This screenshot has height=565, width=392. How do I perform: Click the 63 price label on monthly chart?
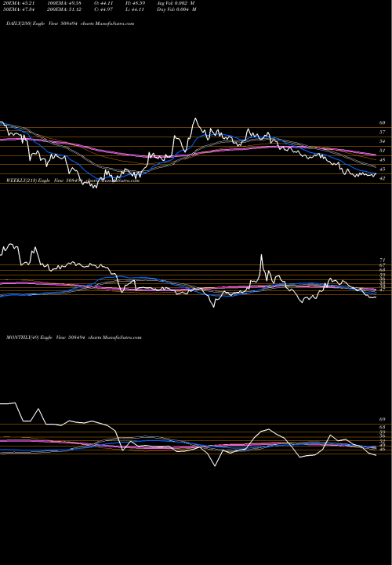pyautogui.click(x=383, y=427)
